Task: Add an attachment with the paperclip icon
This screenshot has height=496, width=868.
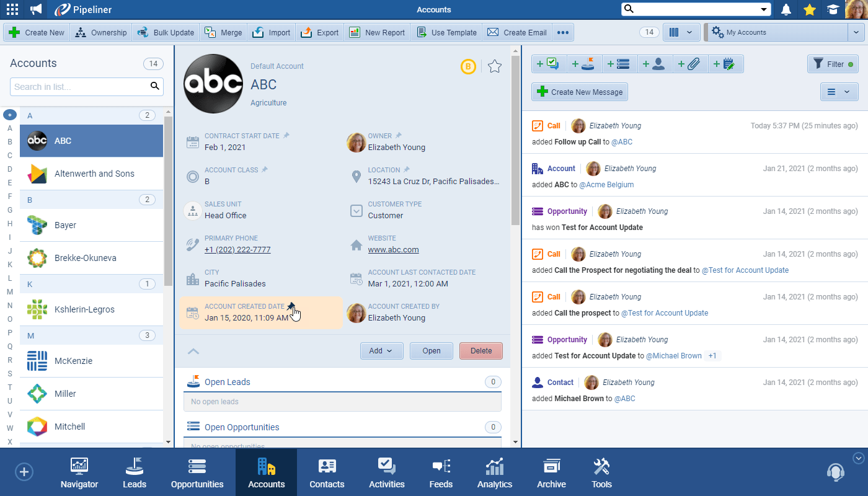Action: 690,64
